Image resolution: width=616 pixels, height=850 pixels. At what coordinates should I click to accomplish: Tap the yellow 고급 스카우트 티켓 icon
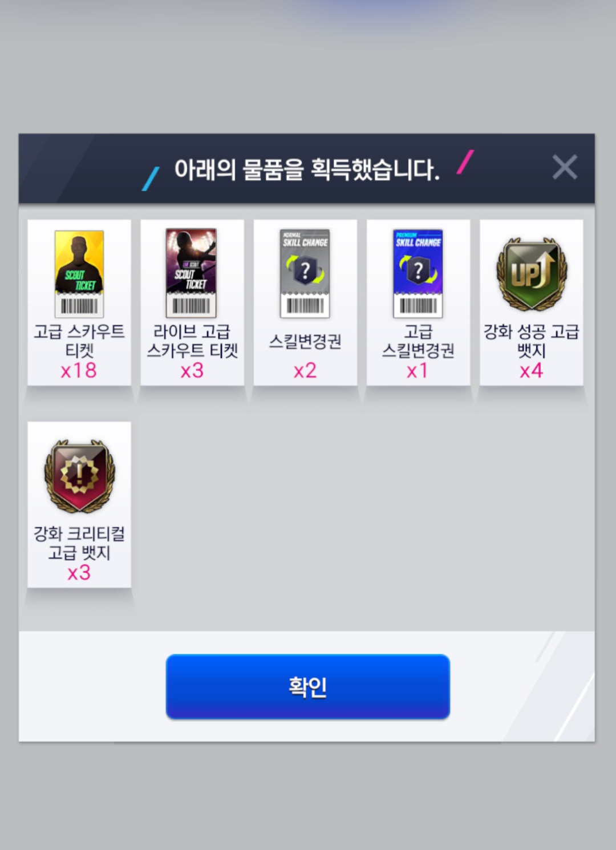tap(79, 274)
